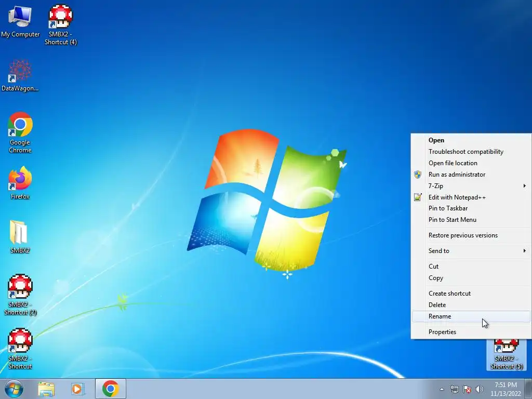The height and width of the screenshot is (399, 532).
Task: Choose Pin to Taskbar
Action: [x=471, y=208]
